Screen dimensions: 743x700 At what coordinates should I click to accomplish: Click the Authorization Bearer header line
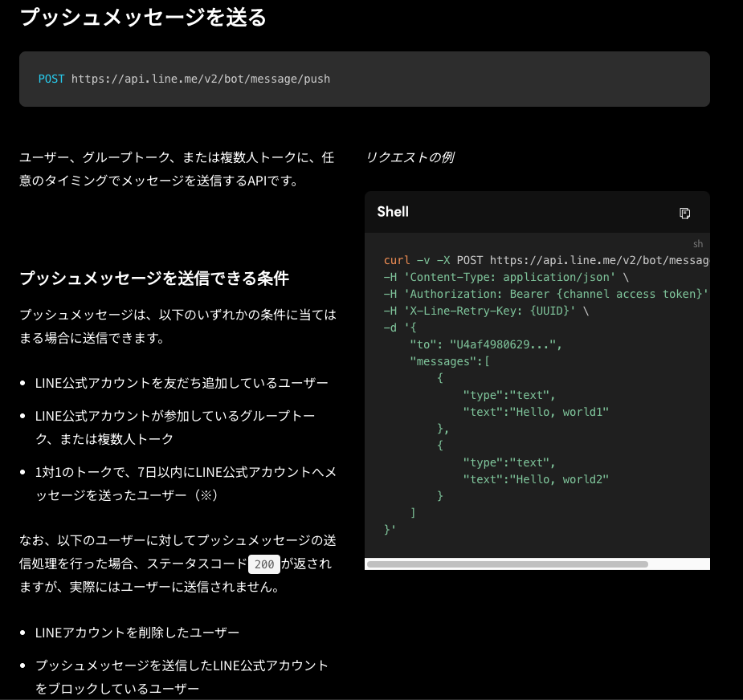tap(546, 294)
